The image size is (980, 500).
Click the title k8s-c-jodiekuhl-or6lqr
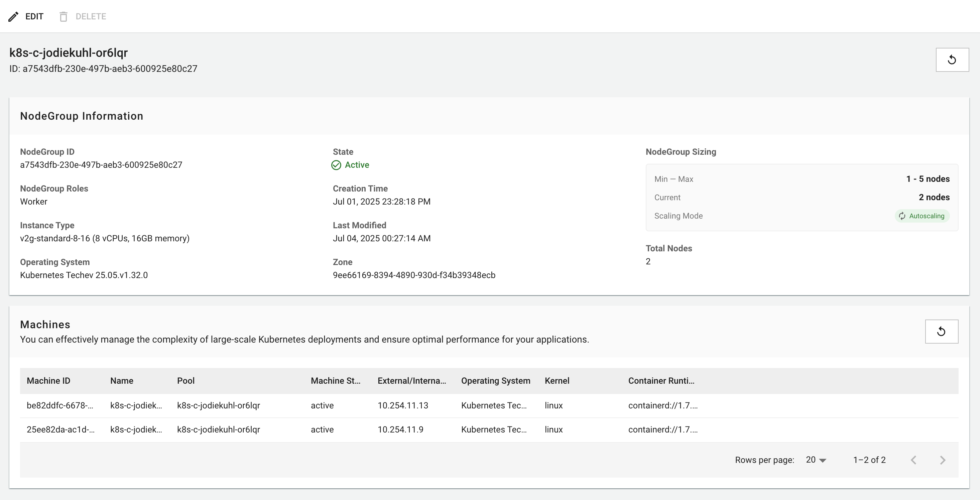click(x=69, y=53)
